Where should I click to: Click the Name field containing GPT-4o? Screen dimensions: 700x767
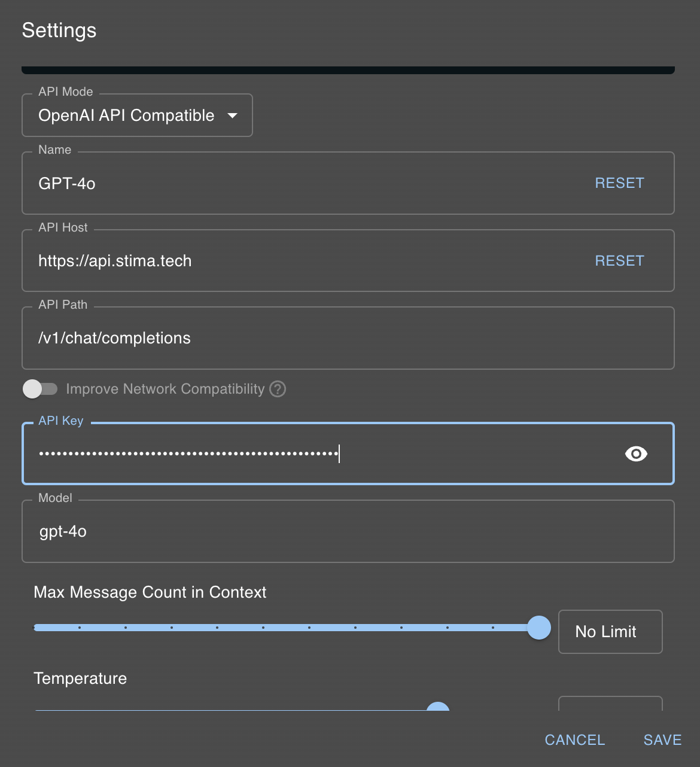point(299,183)
